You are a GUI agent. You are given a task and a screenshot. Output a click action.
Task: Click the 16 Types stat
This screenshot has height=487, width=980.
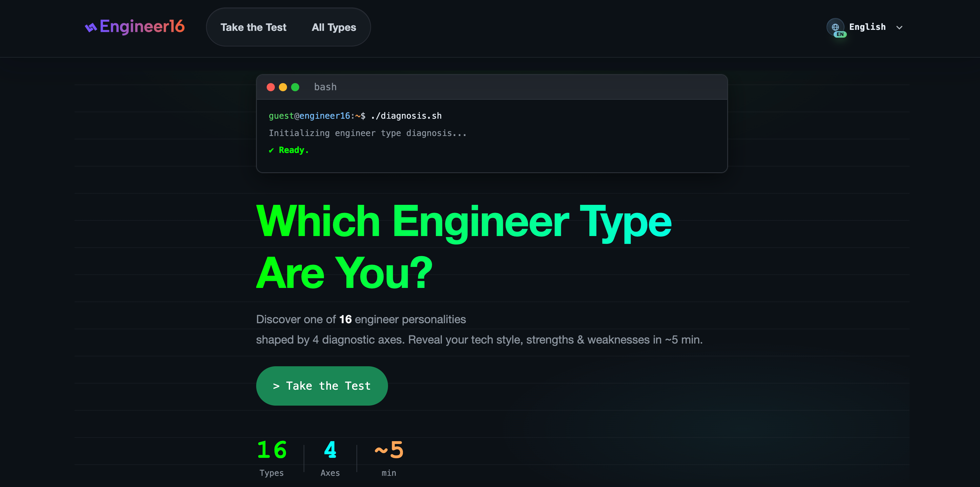272,458
